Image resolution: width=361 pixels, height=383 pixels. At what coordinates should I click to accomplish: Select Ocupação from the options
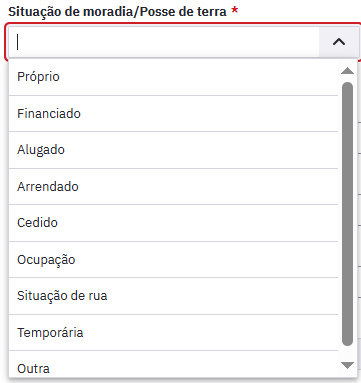[x=173, y=260]
